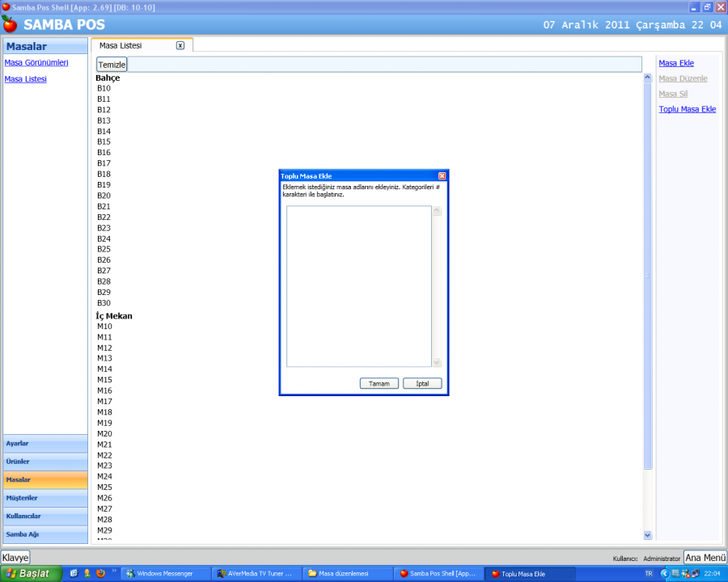Select table B15 in list

[x=104, y=141]
